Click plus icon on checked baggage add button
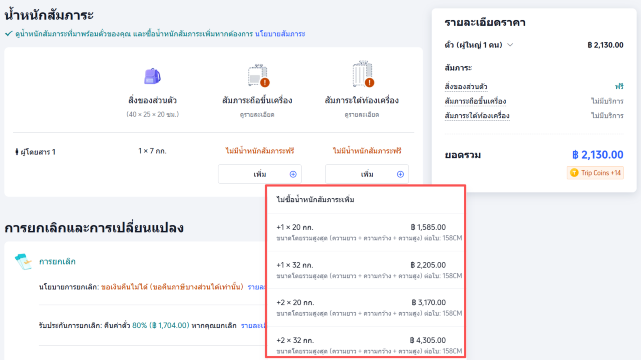 [x=400, y=174]
